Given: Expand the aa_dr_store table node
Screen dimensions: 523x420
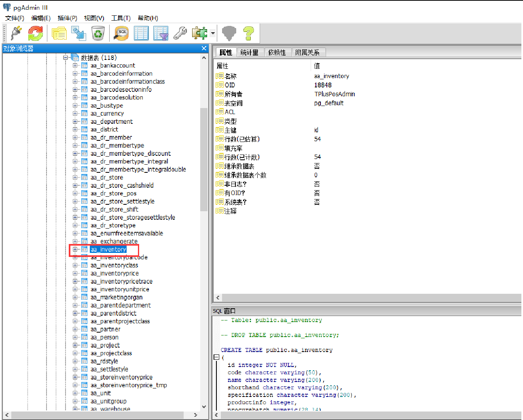Looking at the screenshot, I should click(75, 177).
